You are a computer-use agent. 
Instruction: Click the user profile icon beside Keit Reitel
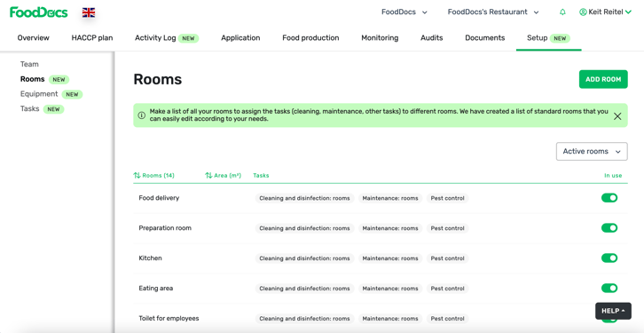pyautogui.click(x=583, y=12)
